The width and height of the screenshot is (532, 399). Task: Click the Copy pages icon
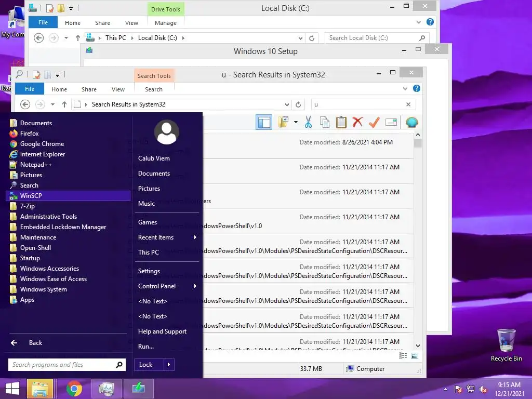pyautogui.click(x=325, y=122)
